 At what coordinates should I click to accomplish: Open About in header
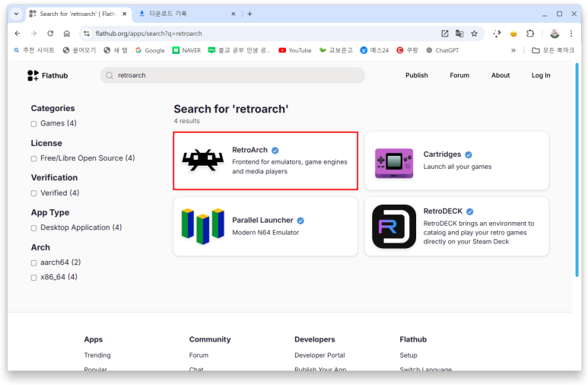tap(501, 75)
